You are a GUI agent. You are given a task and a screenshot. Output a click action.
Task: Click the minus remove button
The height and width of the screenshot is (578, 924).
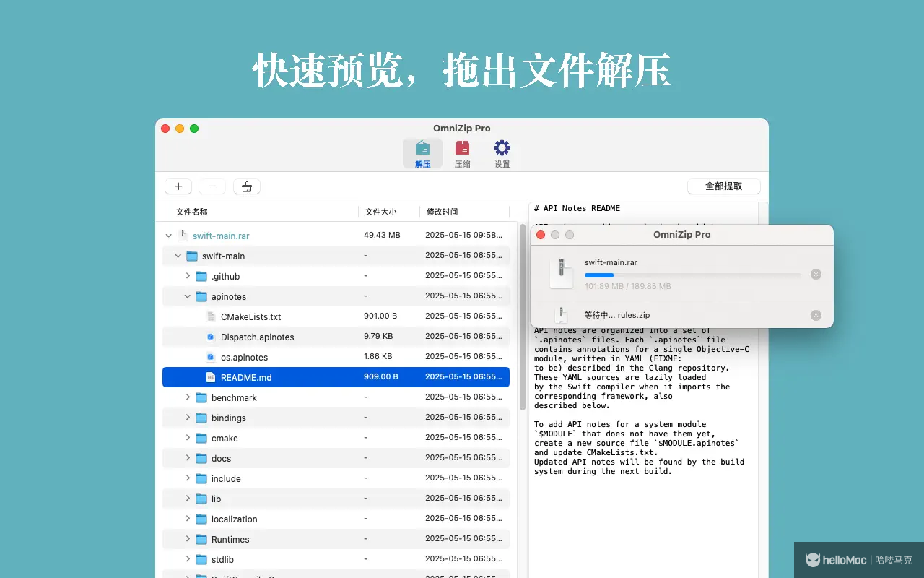pyautogui.click(x=212, y=186)
